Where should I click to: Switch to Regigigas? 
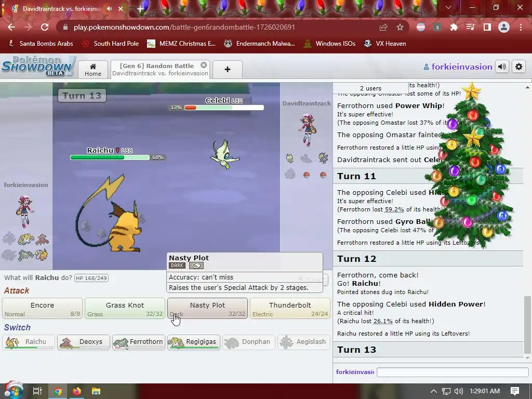[194, 342]
